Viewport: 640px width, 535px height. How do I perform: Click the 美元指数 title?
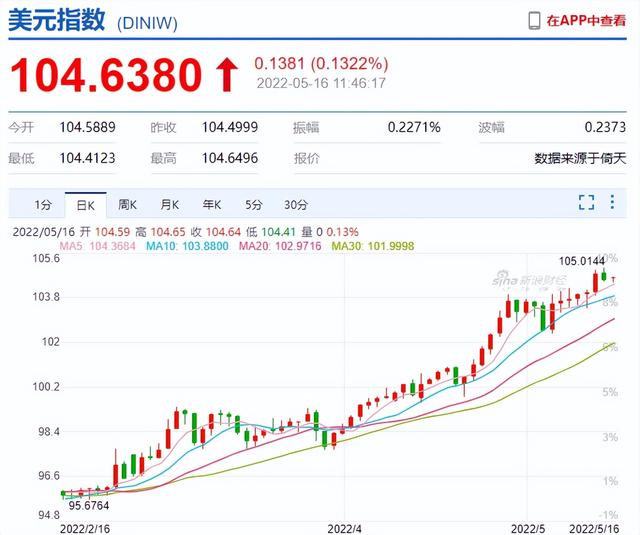pyautogui.click(x=57, y=20)
